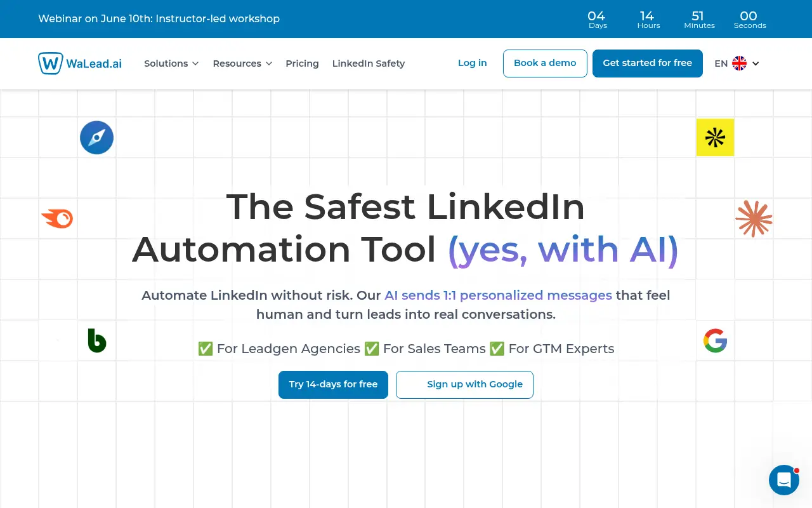Image resolution: width=812 pixels, height=508 pixels.
Task: Click the Book a demo button
Action: coord(545,63)
